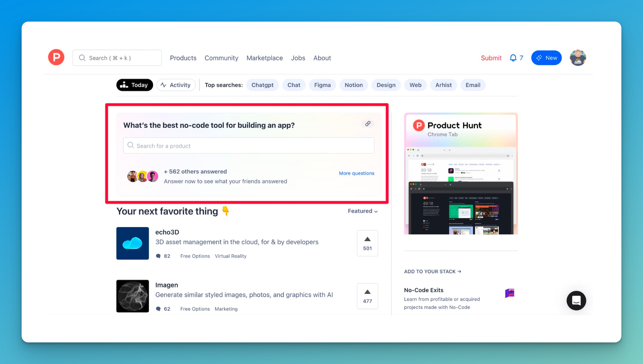Click the New button

[546, 58]
